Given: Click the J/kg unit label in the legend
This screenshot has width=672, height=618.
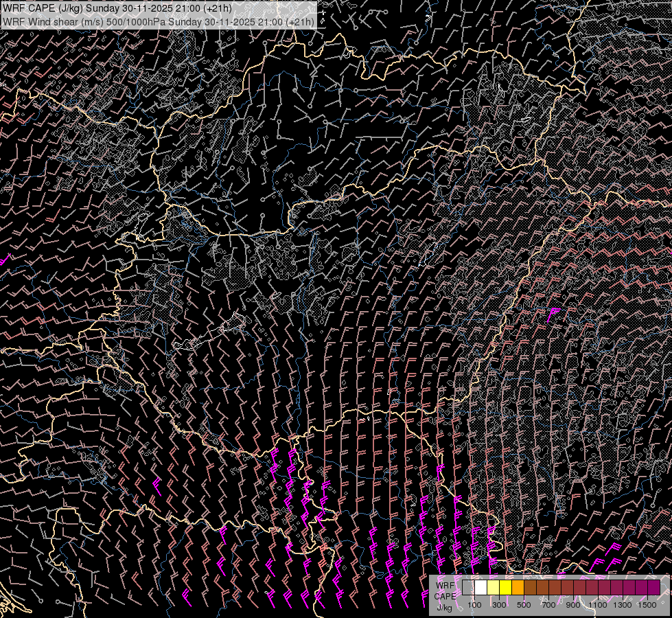Looking at the screenshot, I should click(444, 607).
